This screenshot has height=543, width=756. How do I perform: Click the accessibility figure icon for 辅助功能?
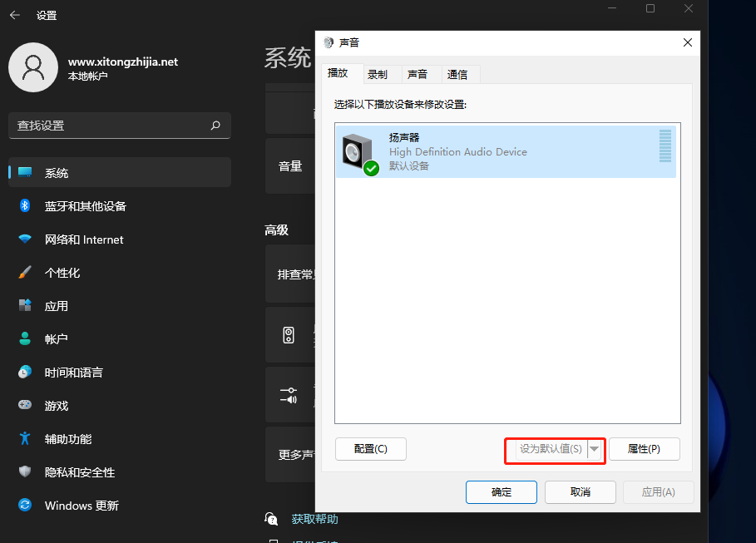click(25, 438)
